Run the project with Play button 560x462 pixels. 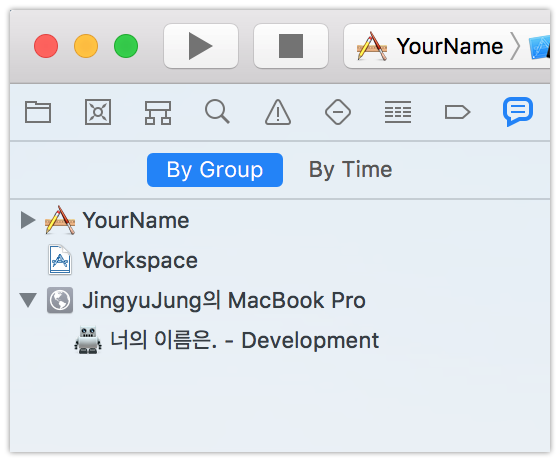pyautogui.click(x=201, y=46)
